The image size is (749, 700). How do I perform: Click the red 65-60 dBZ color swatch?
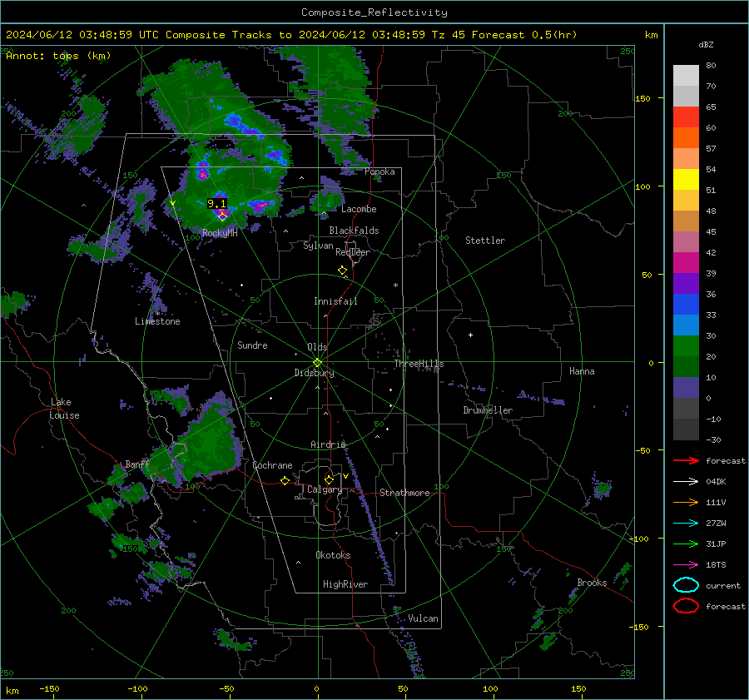pos(686,117)
